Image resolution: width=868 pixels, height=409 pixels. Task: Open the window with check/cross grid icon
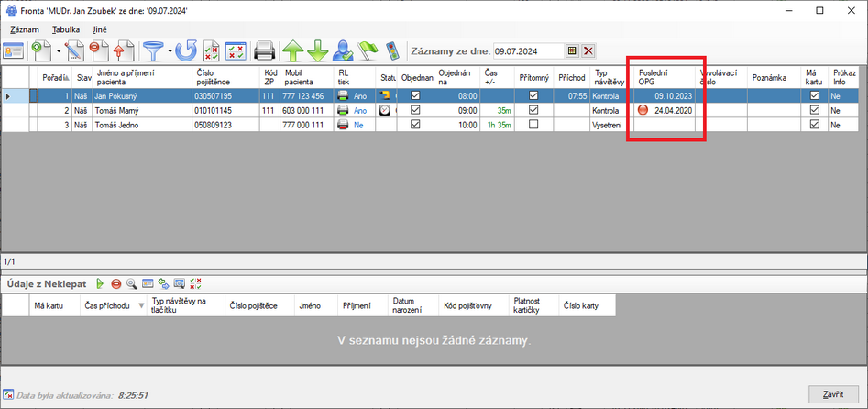[236, 51]
